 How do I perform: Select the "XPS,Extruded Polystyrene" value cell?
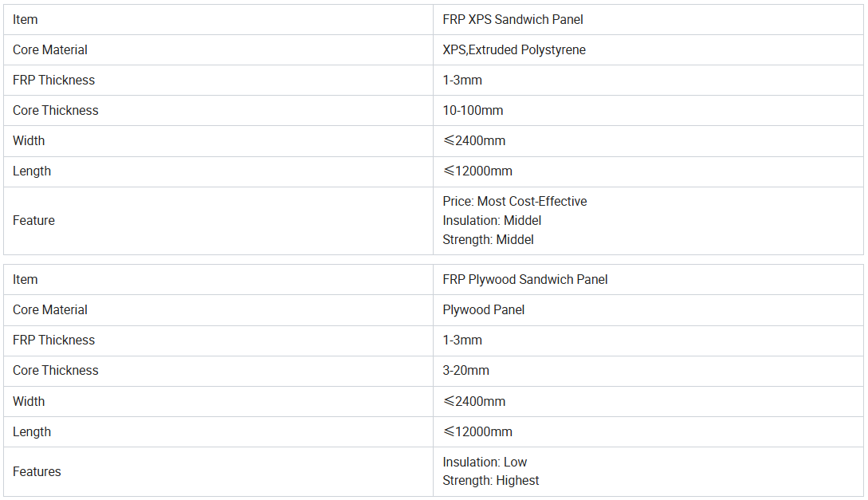click(514, 49)
